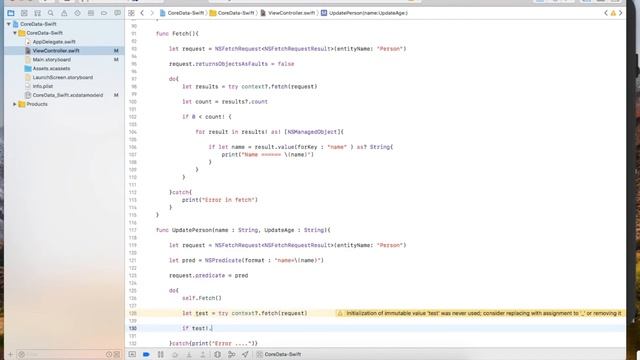Open the Test navigator icon
Image resolution: width=640 pixels, height=360 pixels.
(77, 13)
